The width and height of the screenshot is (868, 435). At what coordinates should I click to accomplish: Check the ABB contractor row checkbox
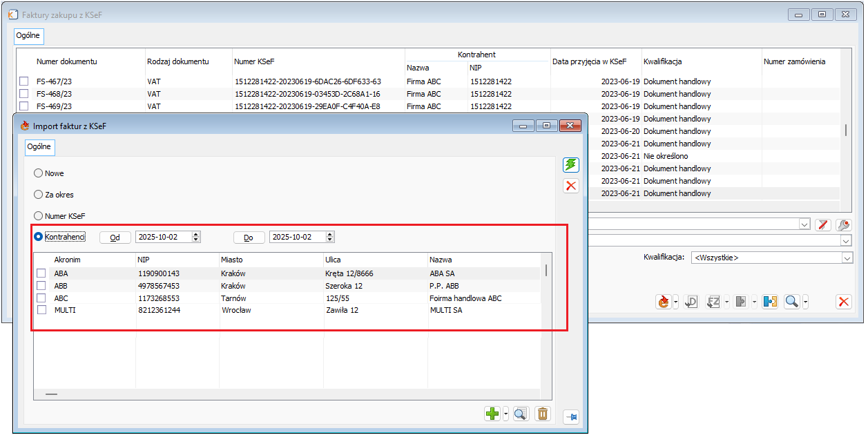pyautogui.click(x=41, y=286)
